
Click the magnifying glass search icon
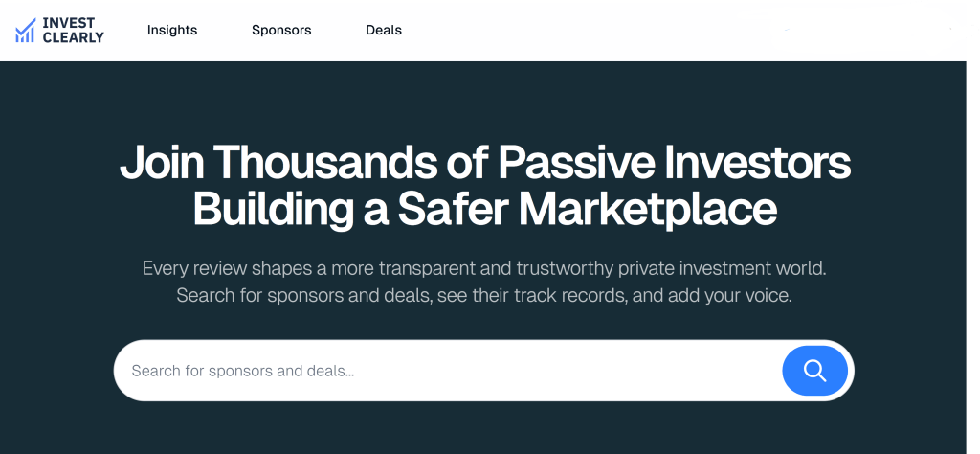pyautogui.click(x=814, y=371)
